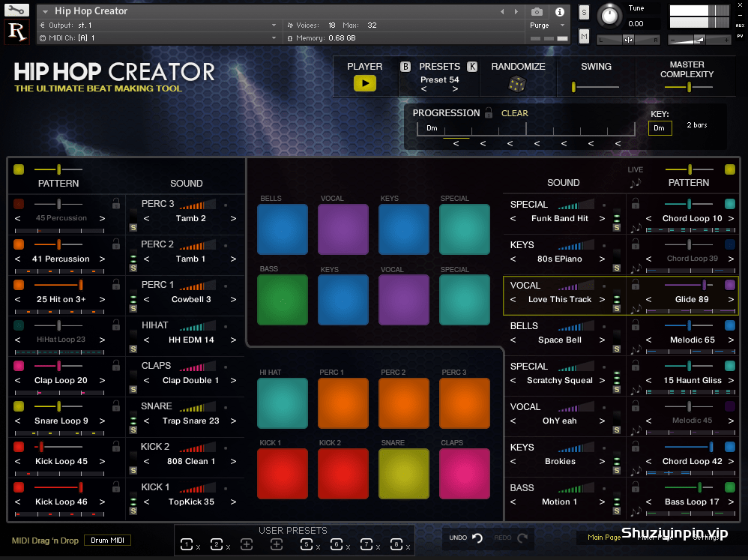Toggle the purple Glide 89 color square
The width and height of the screenshot is (748, 560).
[730, 285]
